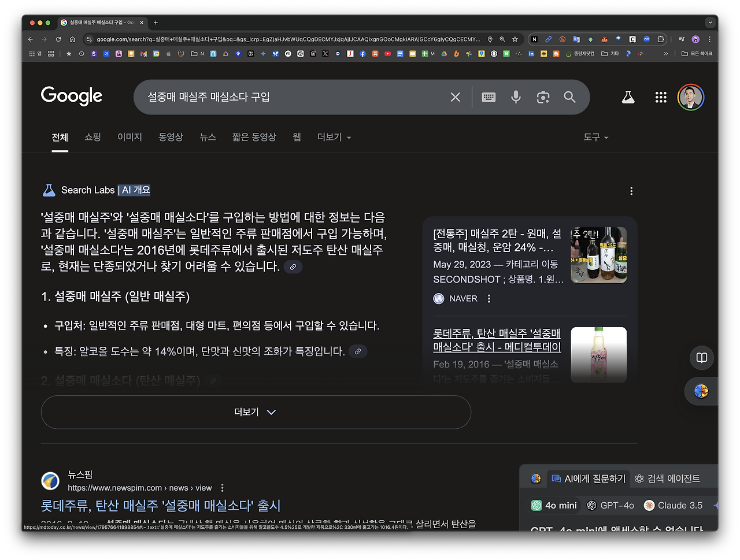
Task: Open the Chrome media control button
Action: click(x=682, y=39)
